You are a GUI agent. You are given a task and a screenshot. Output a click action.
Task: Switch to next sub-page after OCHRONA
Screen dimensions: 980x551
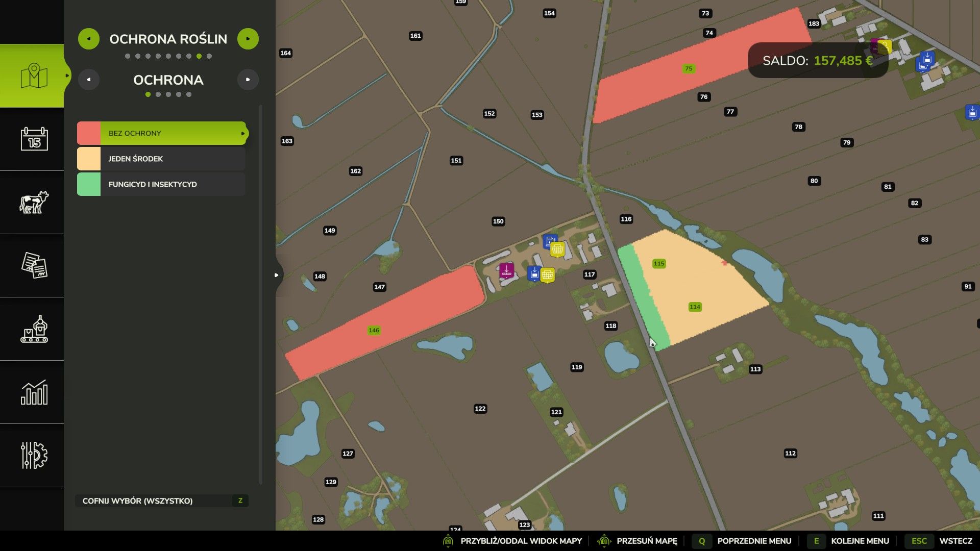248,80
